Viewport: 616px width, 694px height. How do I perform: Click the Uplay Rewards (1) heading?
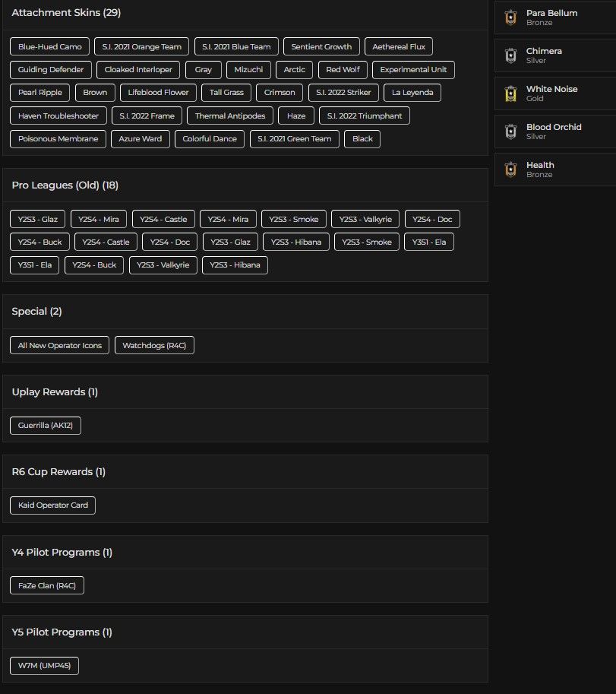55,391
